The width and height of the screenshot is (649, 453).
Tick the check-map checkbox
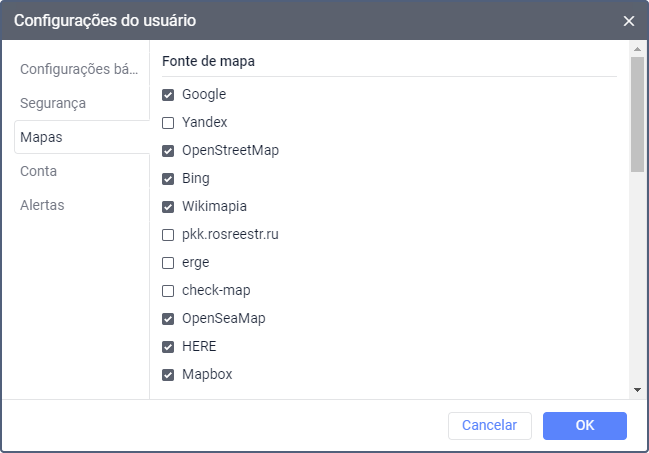pos(168,291)
